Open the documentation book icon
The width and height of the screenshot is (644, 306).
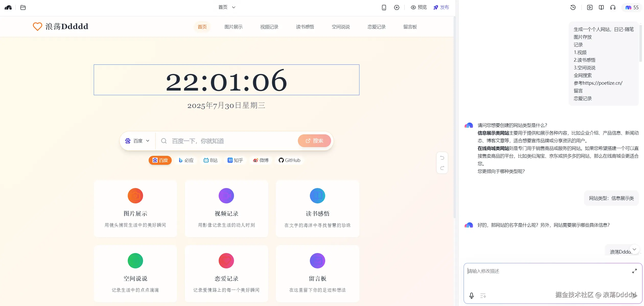coord(601,7)
